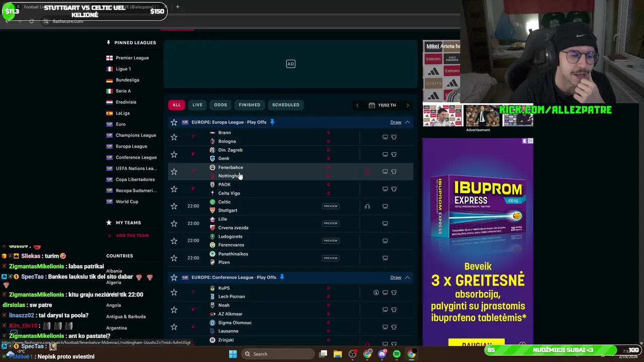The height and width of the screenshot is (362, 644).
Task: Open File Explorer from the taskbar
Action: pos(338,354)
